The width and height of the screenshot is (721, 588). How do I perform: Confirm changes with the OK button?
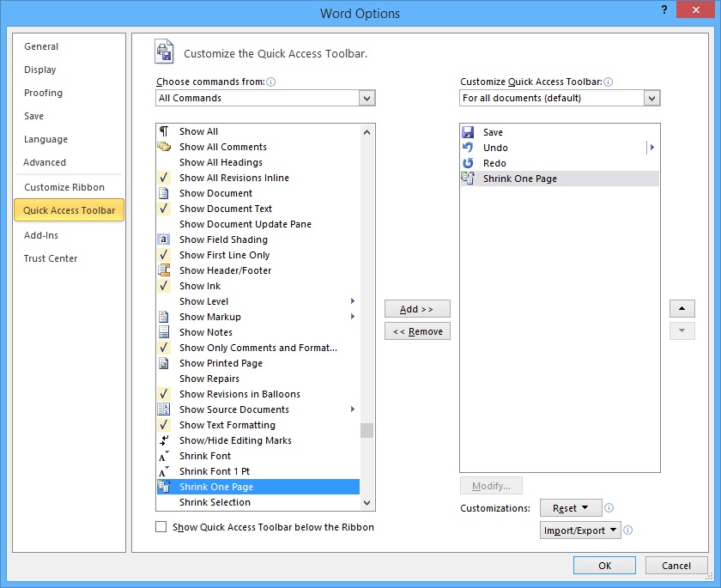pyautogui.click(x=604, y=565)
